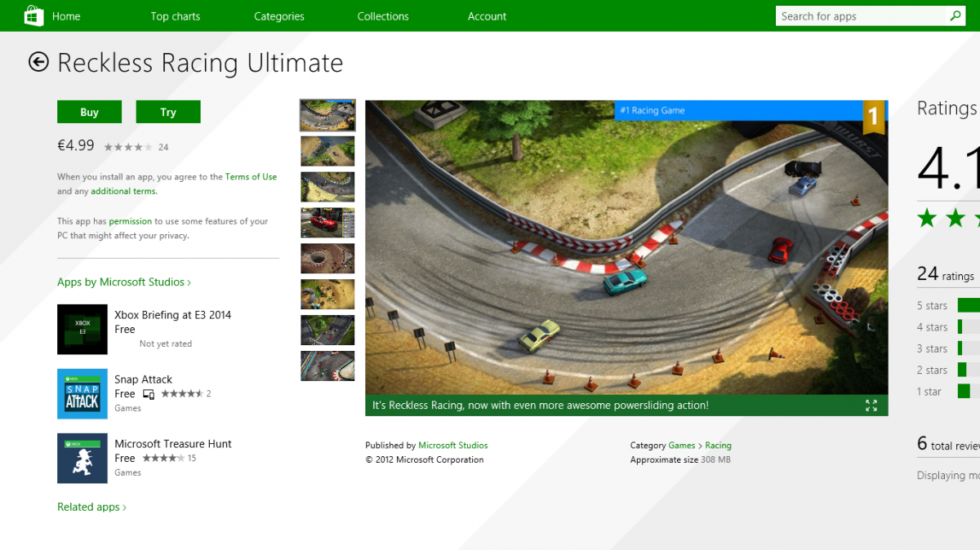Viewport: 980px width, 550px height.
Task: Go back with the circled arrow
Action: click(x=38, y=62)
